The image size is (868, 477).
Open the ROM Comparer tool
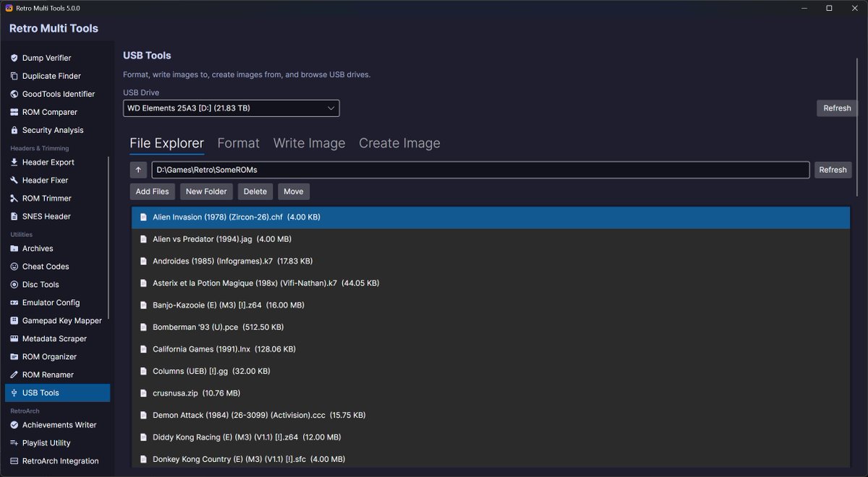point(57,112)
